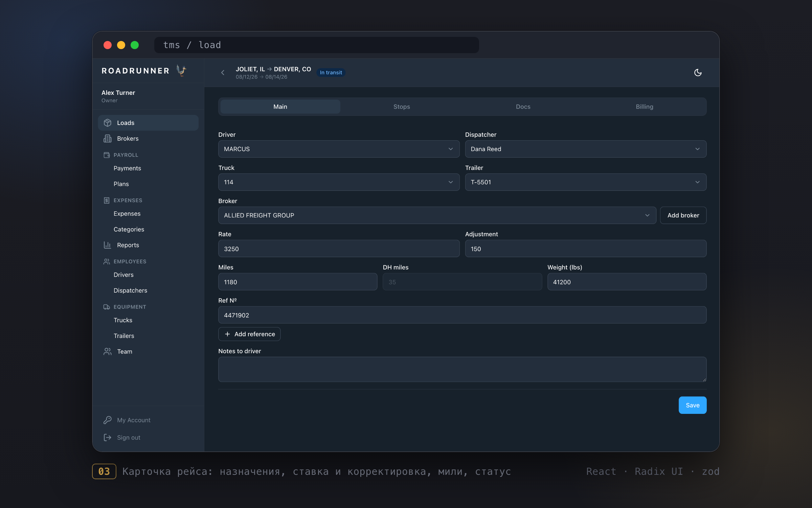This screenshot has height=508, width=812.
Task: Open the Driver dropdown showing MARCUS
Action: 339,149
